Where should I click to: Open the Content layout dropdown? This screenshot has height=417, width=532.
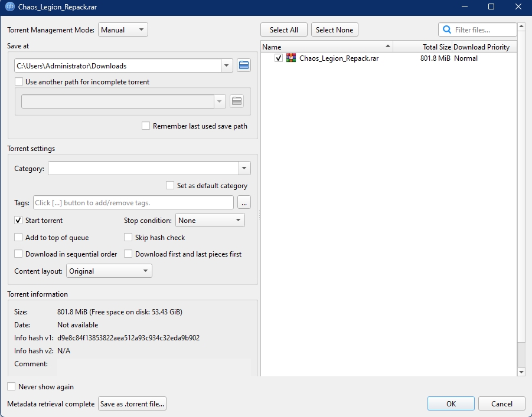click(x=109, y=271)
